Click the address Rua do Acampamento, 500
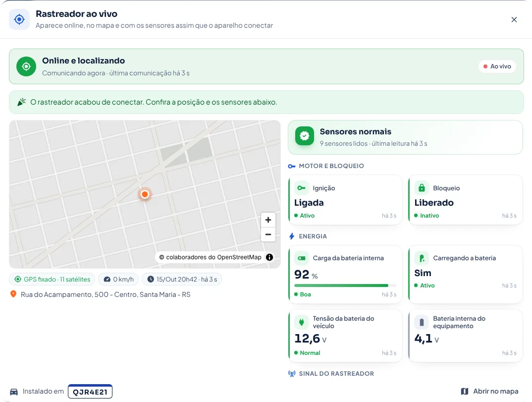The image size is (532, 402). point(106,294)
